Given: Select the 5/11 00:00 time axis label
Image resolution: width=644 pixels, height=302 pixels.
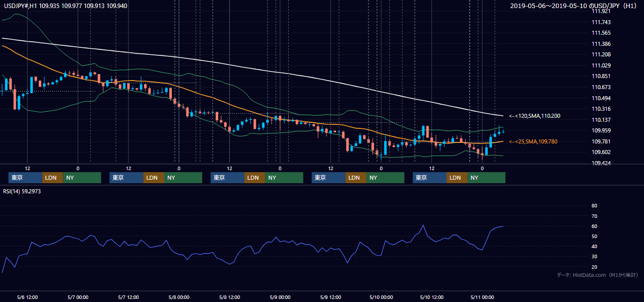Looking at the screenshot, I should [x=482, y=297].
